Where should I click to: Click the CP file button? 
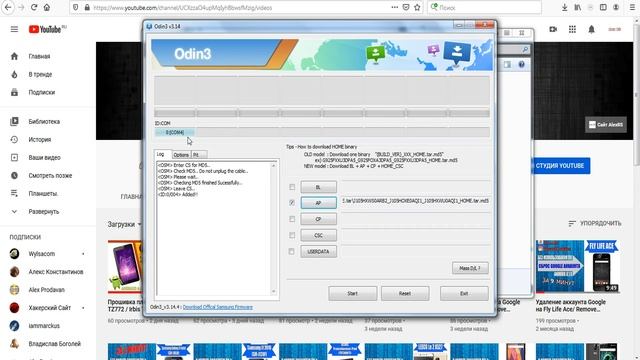tap(318, 219)
